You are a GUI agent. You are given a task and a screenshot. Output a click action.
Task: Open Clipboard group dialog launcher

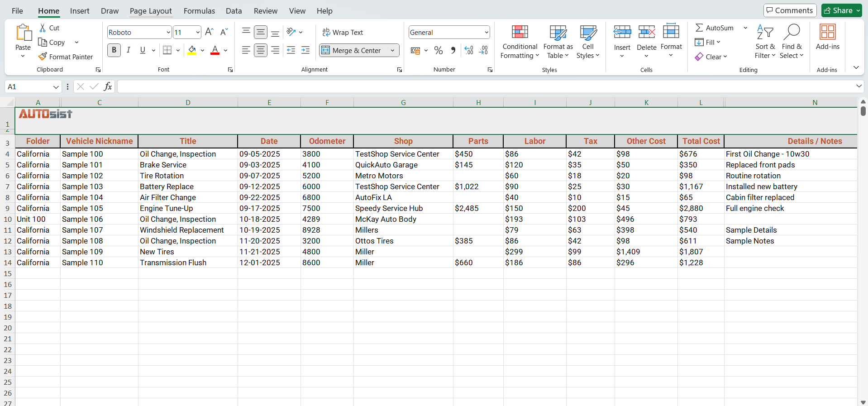click(98, 70)
